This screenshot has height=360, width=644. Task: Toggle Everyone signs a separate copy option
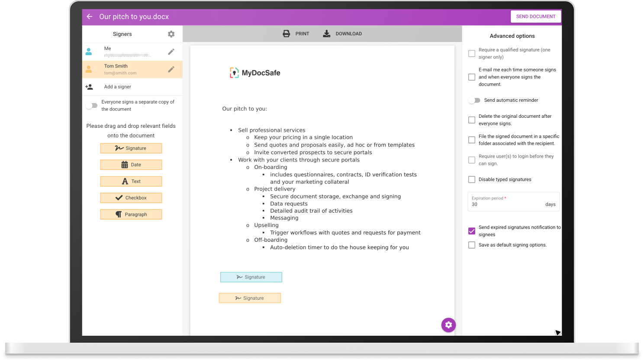92,105
